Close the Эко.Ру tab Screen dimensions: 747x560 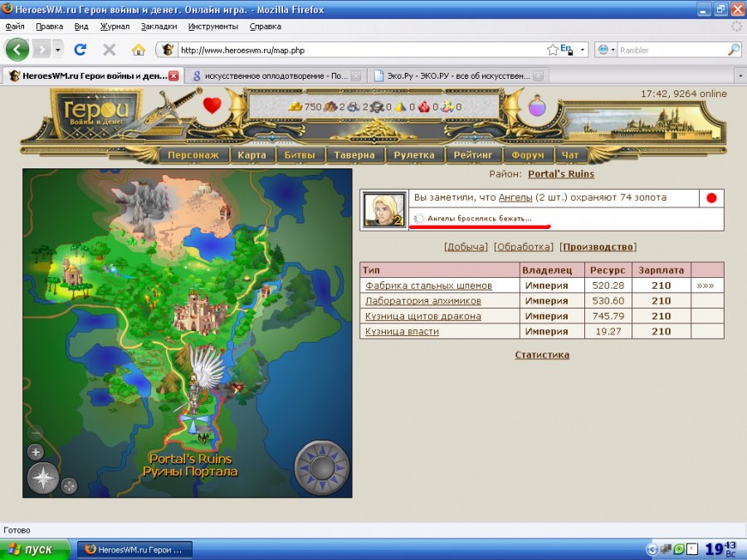point(539,75)
